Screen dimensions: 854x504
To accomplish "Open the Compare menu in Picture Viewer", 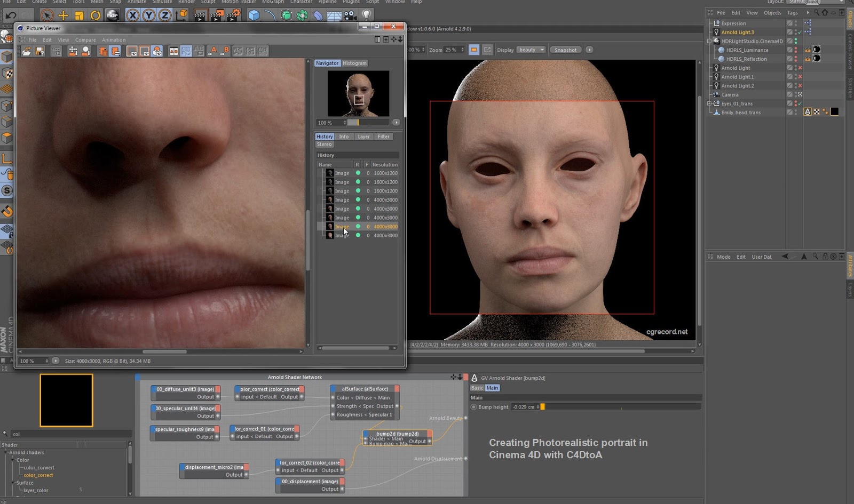I will point(85,40).
